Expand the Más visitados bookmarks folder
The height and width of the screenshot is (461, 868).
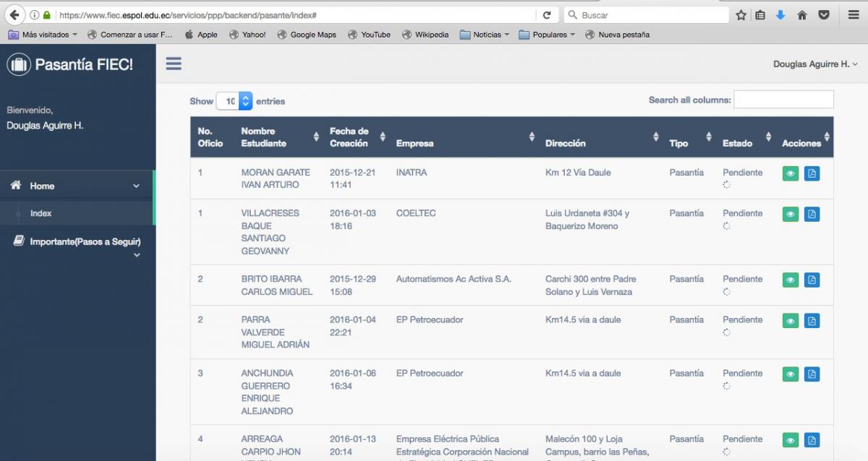pos(43,35)
